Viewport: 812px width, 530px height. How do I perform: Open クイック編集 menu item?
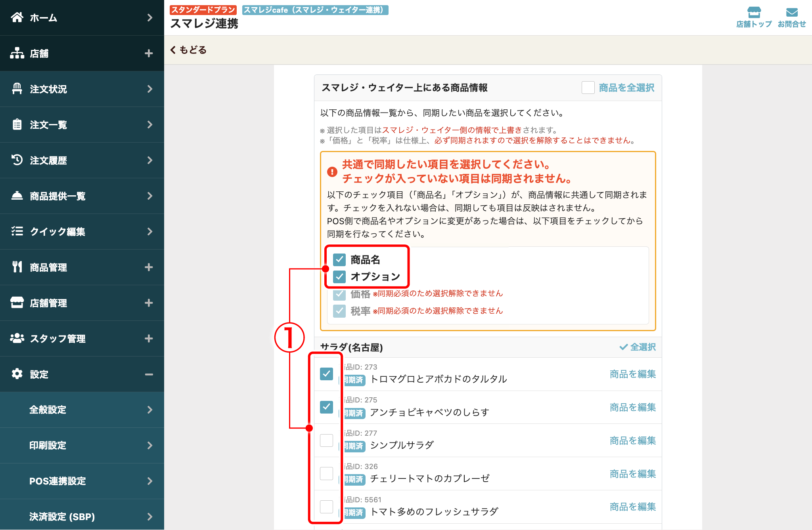pos(82,231)
